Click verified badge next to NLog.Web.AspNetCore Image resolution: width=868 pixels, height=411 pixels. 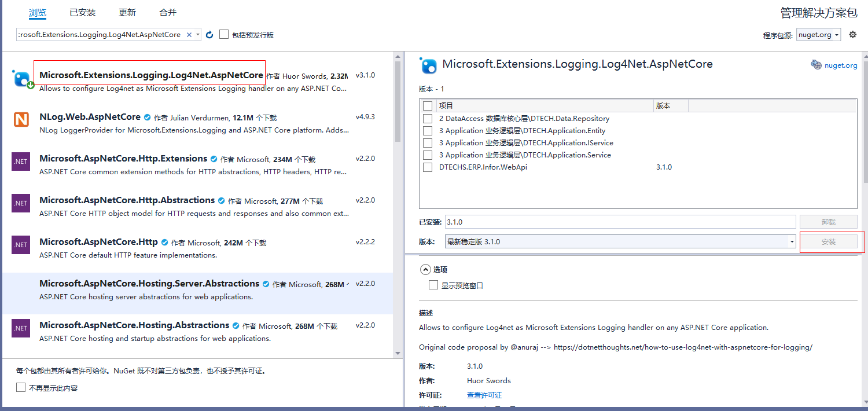click(x=147, y=118)
